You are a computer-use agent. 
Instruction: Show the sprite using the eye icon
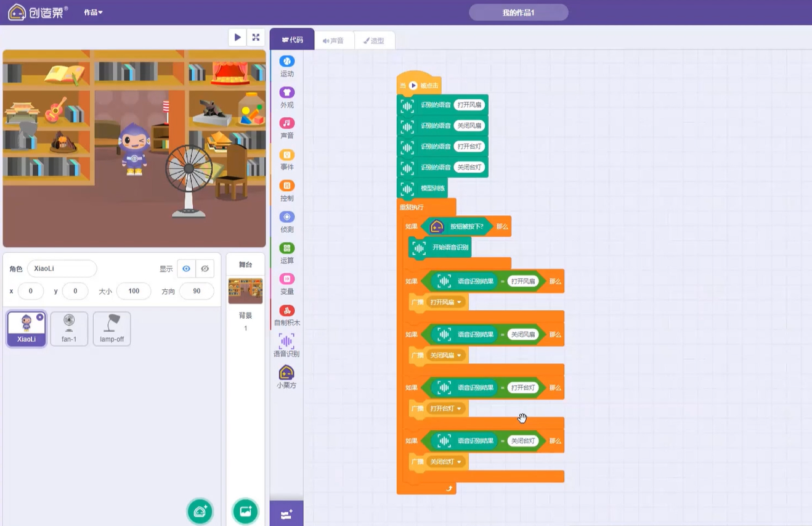186,269
